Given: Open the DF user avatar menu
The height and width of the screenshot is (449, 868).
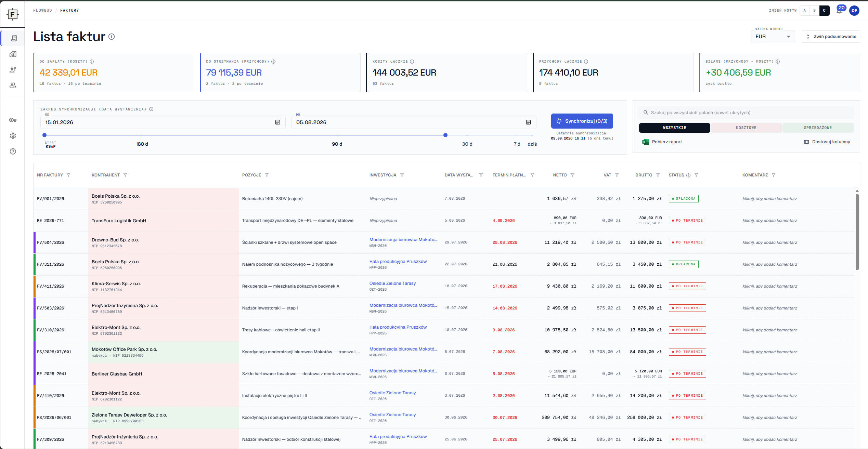Looking at the screenshot, I should [x=854, y=11].
